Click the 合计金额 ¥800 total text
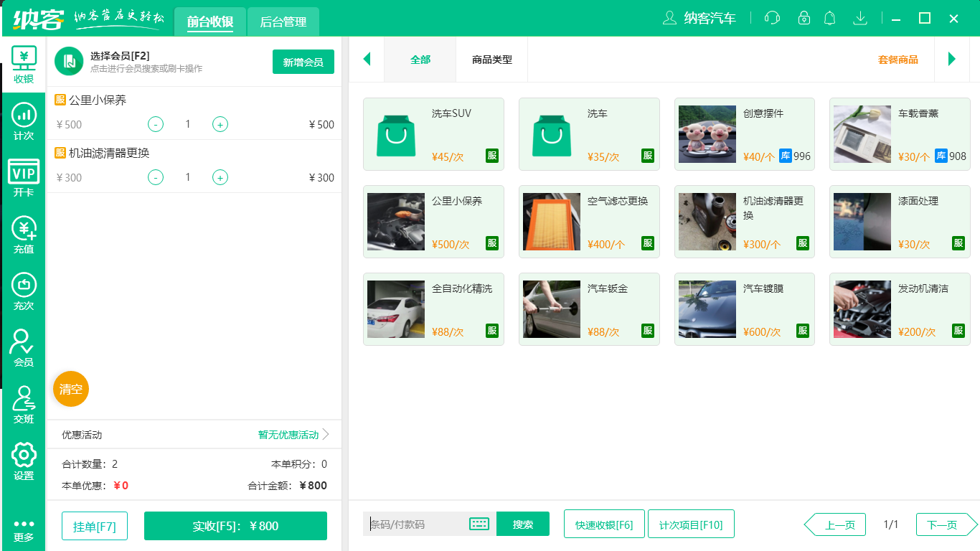The image size is (980, 551). point(288,486)
